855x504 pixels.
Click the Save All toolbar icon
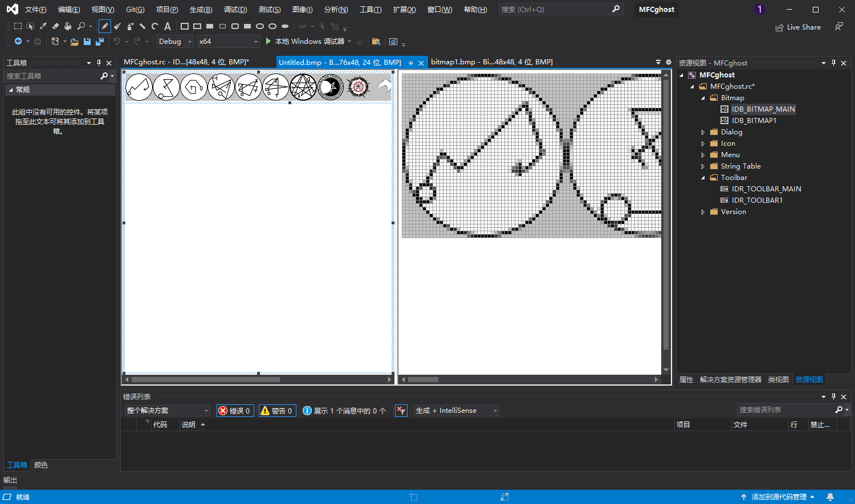pos(100,42)
